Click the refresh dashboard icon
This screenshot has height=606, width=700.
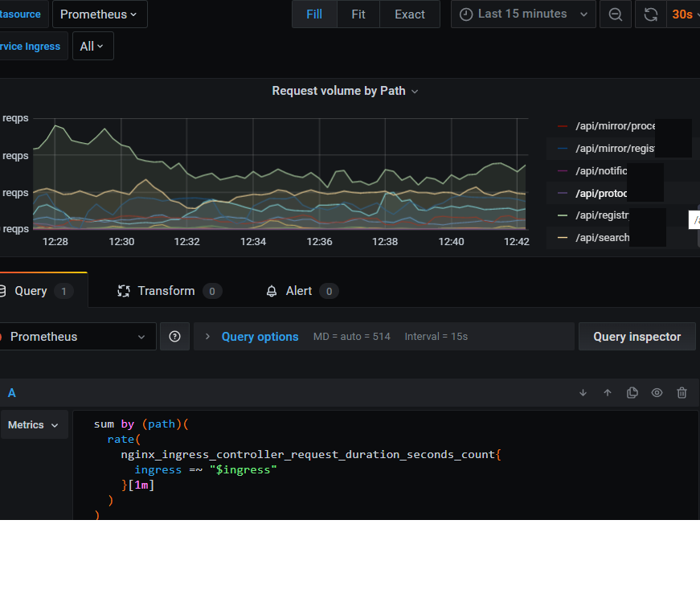pos(651,14)
